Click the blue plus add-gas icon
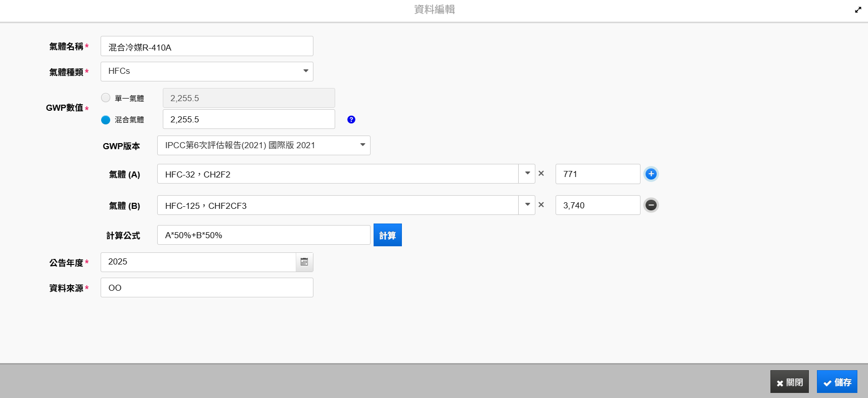The height and width of the screenshot is (398, 868). 651,174
